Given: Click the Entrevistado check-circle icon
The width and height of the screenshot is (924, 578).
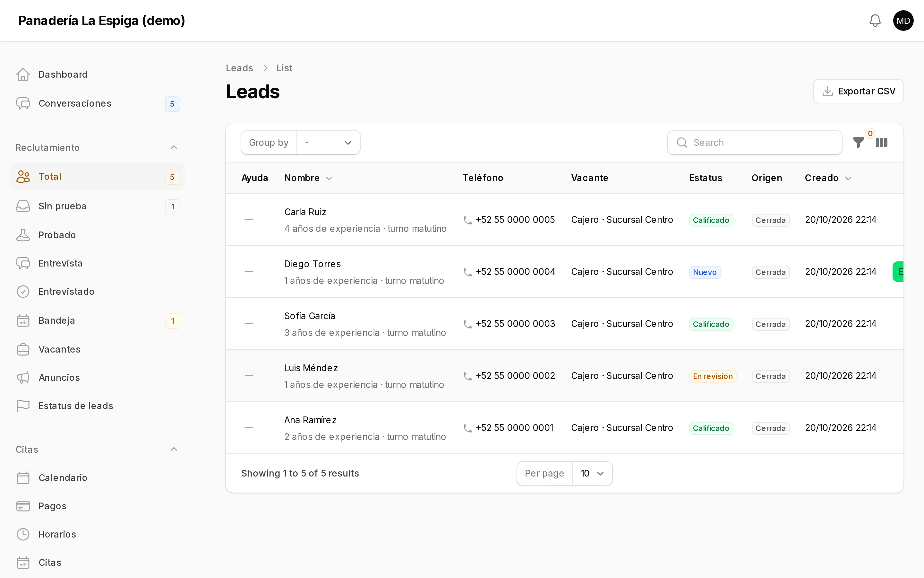Looking at the screenshot, I should [x=23, y=292].
